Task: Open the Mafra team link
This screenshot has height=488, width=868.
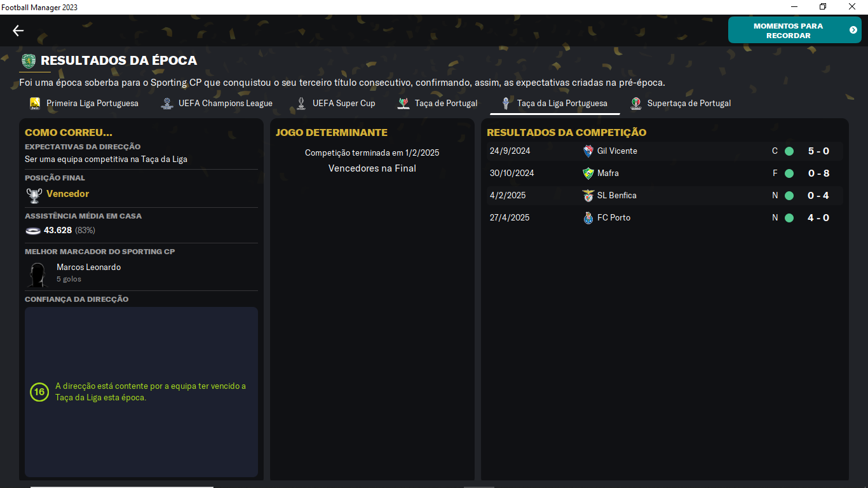Action: 608,173
